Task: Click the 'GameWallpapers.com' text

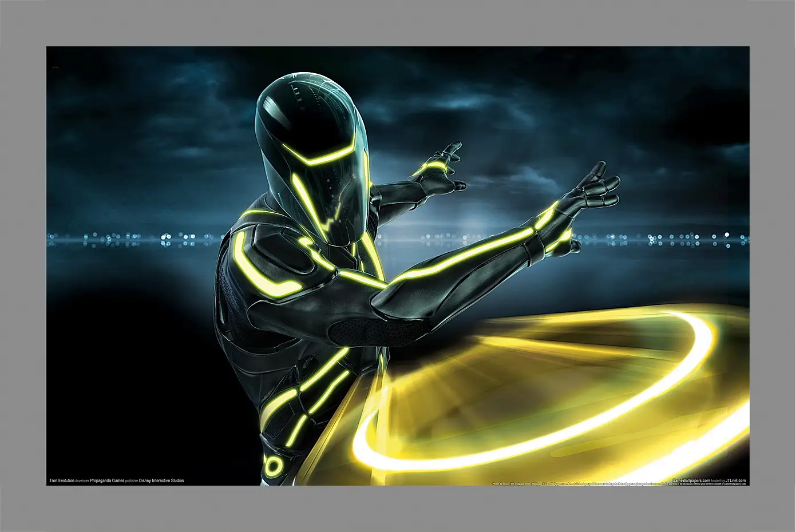Action: [x=691, y=481]
